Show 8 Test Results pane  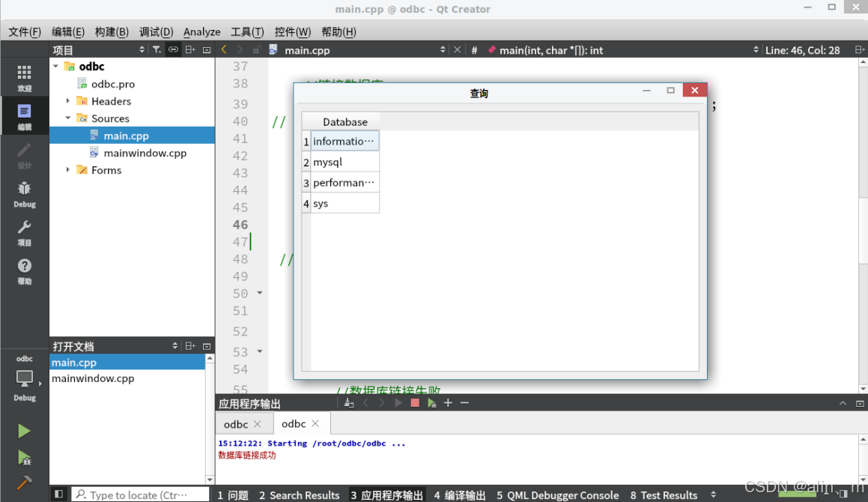click(664, 495)
